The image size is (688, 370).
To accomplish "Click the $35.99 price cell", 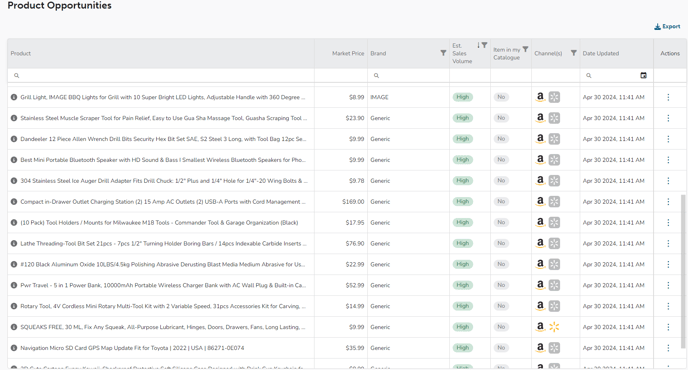I will coord(355,348).
